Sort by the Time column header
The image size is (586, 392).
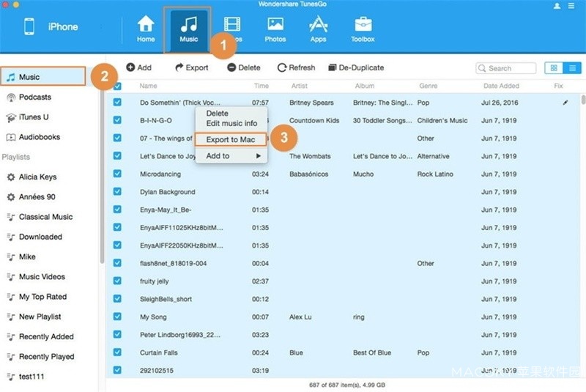click(262, 86)
